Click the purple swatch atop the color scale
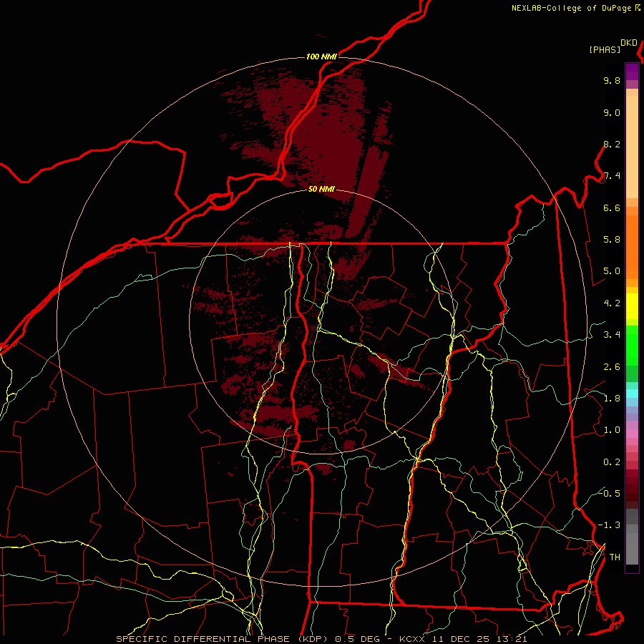 point(632,72)
